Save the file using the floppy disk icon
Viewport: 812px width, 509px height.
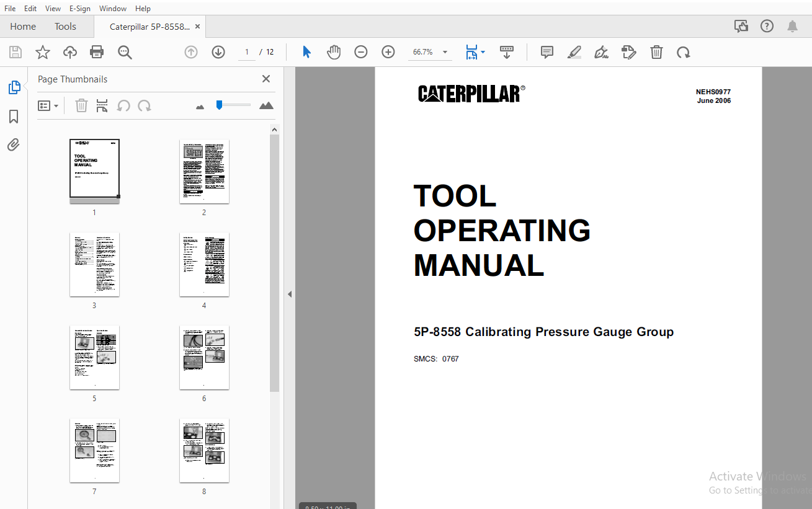tap(16, 52)
